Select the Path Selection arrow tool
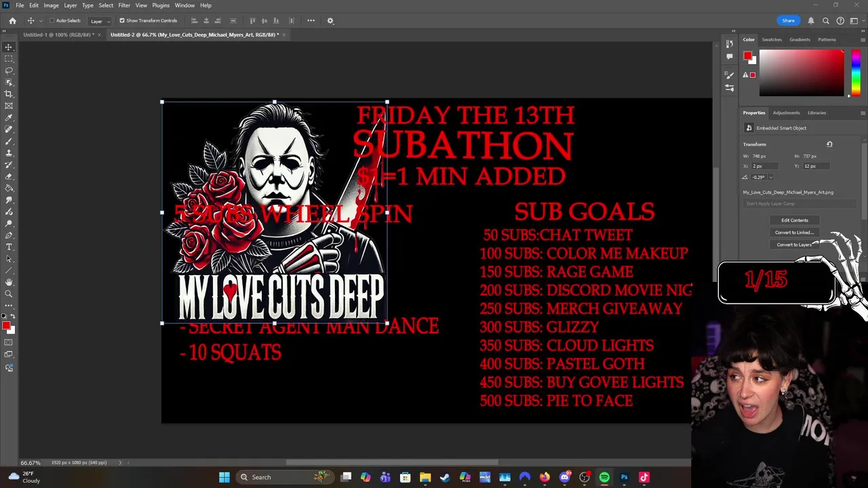The width and height of the screenshot is (868, 488). [x=9, y=258]
